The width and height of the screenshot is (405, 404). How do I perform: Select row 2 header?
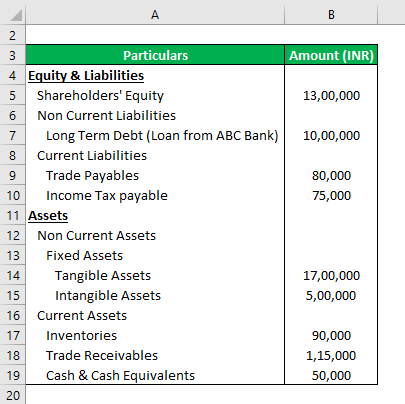pyautogui.click(x=13, y=35)
